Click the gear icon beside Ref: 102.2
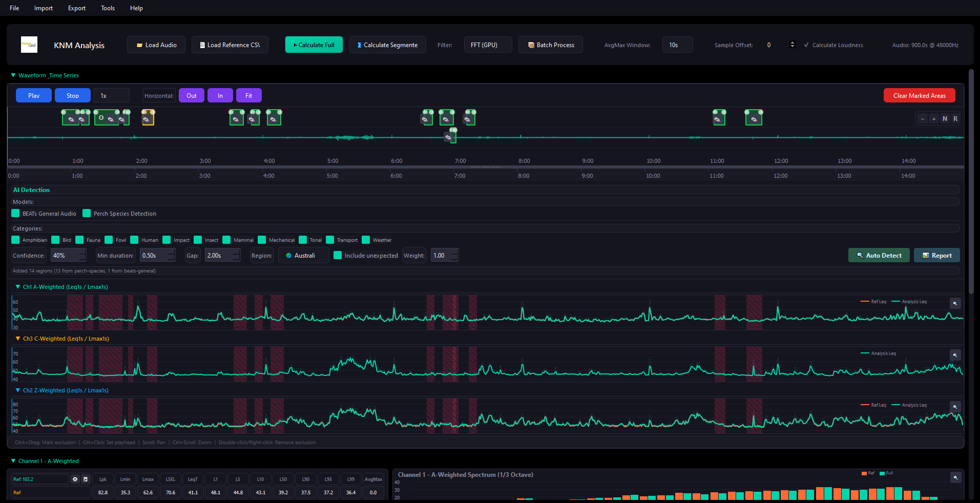 pyautogui.click(x=75, y=479)
